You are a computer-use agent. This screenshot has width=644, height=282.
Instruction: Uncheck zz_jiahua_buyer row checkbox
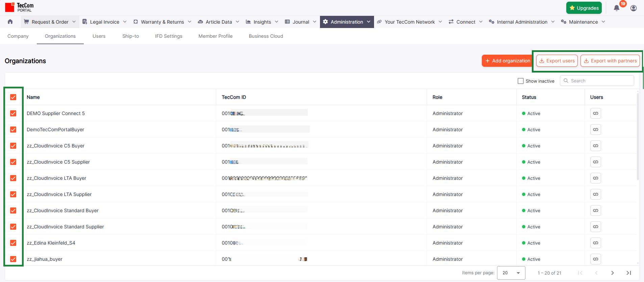13,259
